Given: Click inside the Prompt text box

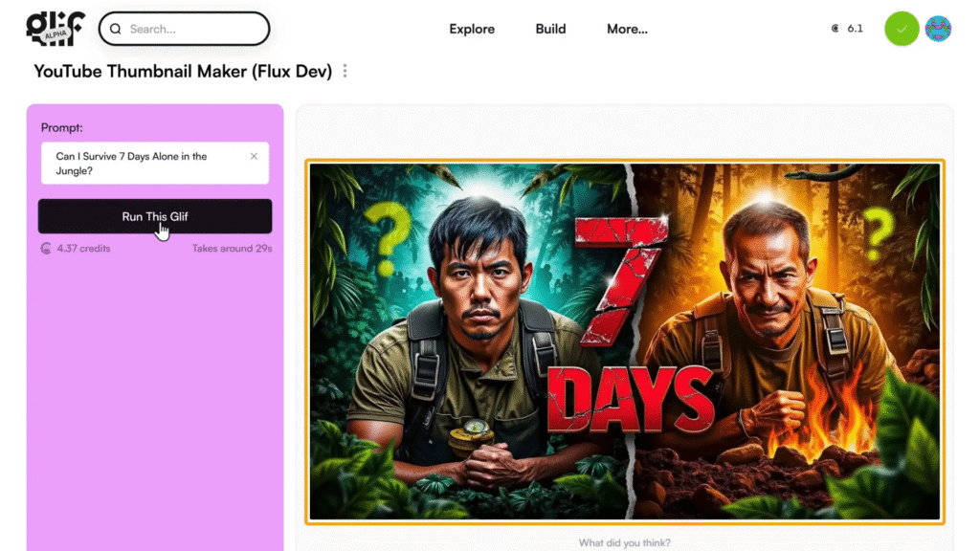Looking at the screenshot, I should [144, 164].
